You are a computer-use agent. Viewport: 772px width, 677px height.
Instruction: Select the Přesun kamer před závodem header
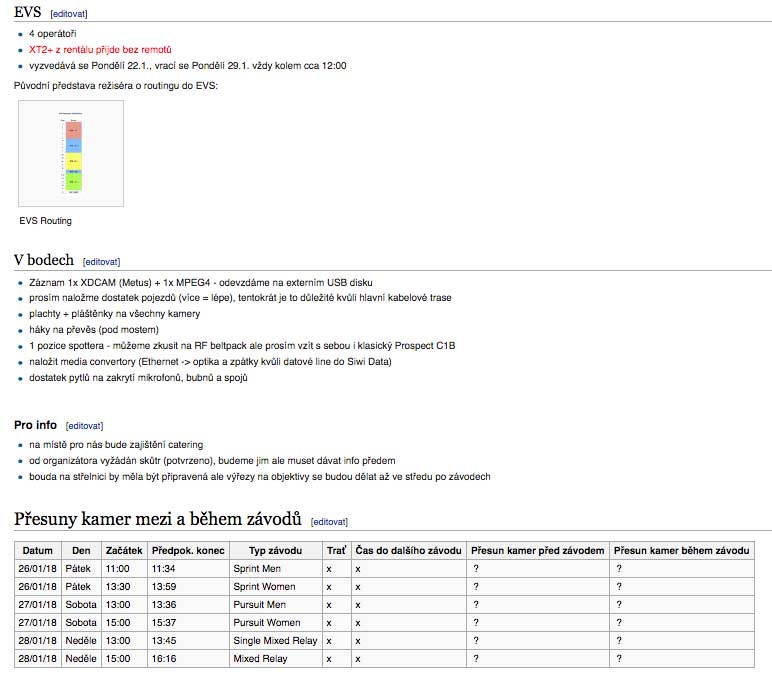(x=538, y=551)
